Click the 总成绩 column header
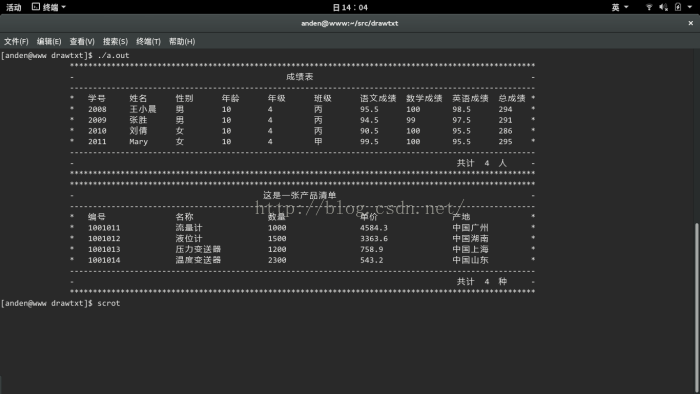Screen dimensions: 700x394 coord(512,98)
